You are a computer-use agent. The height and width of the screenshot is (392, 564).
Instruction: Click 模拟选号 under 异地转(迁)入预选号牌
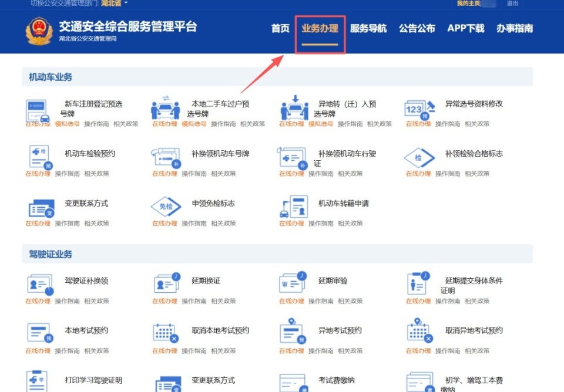coord(321,124)
